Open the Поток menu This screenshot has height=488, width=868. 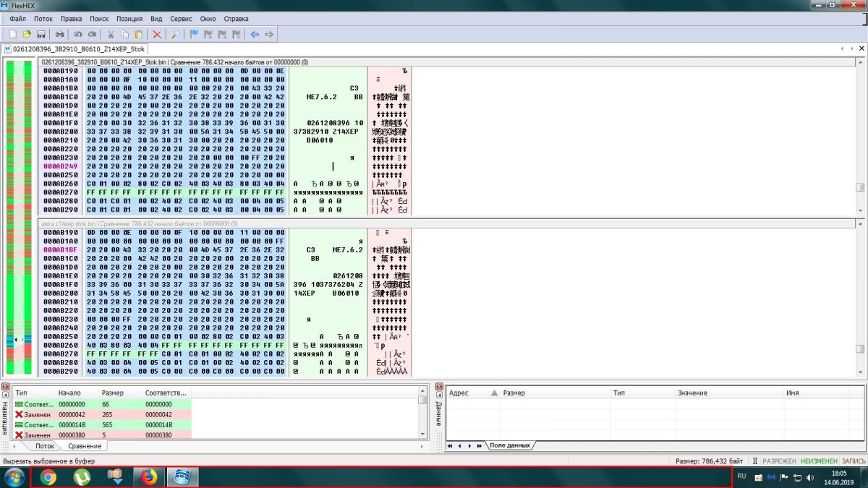[43, 18]
